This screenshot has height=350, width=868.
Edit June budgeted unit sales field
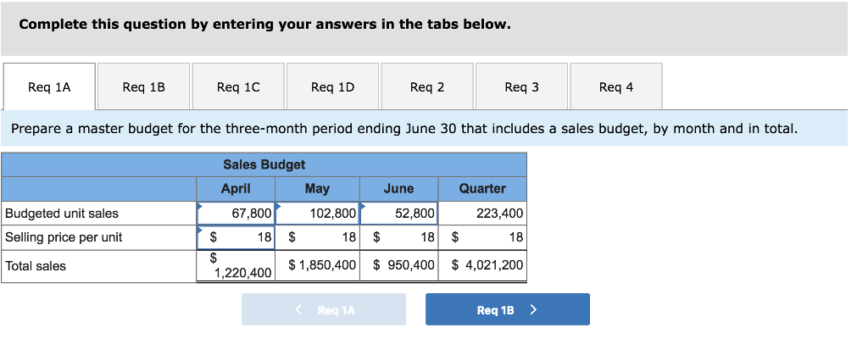[399, 214]
